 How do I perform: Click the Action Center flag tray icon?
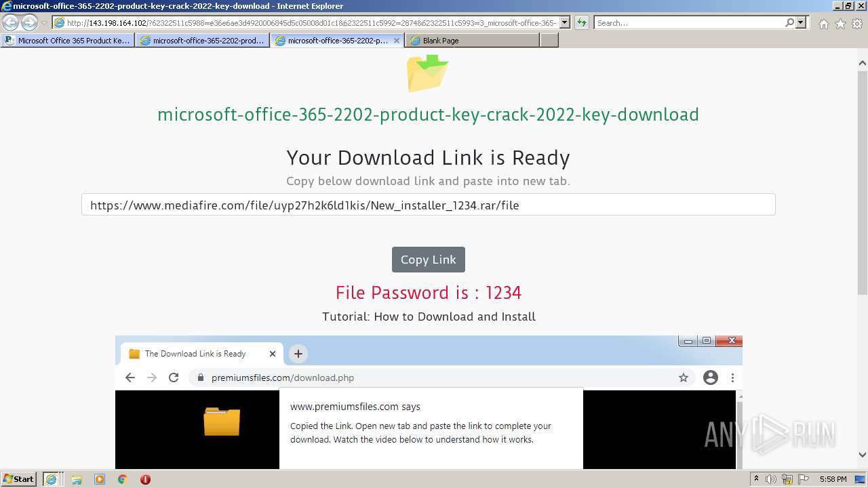coord(804,479)
